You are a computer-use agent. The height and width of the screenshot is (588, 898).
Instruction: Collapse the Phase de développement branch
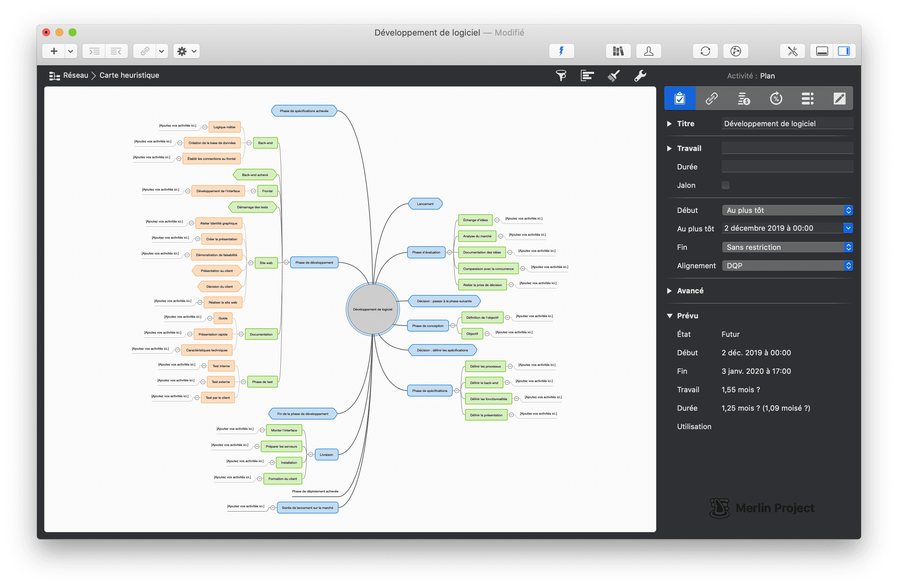[x=286, y=262]
